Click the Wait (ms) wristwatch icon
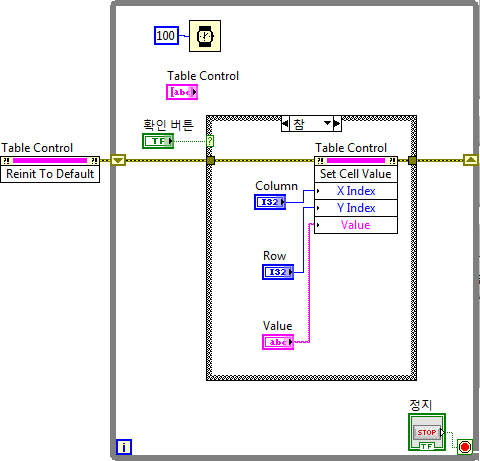The image size is (480, 461). 205,36
